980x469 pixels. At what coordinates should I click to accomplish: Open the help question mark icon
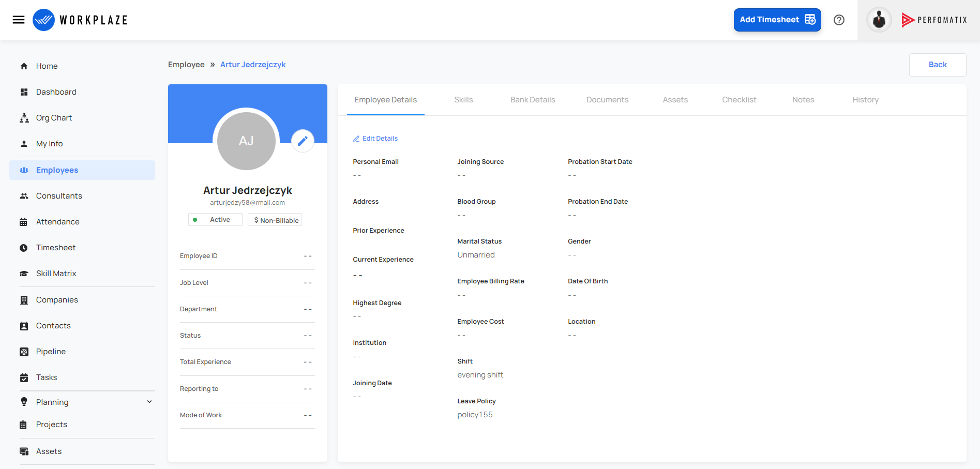(839, 20)
